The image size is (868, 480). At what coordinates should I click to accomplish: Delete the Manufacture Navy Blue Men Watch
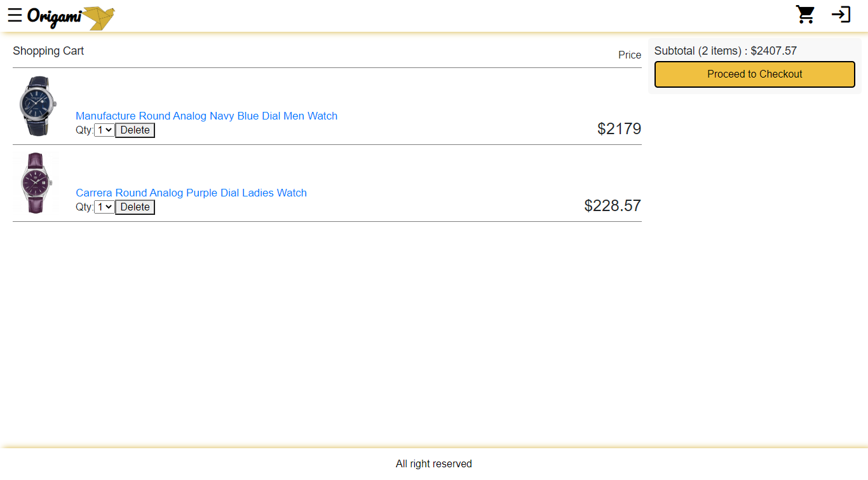(x=135, y=130)
